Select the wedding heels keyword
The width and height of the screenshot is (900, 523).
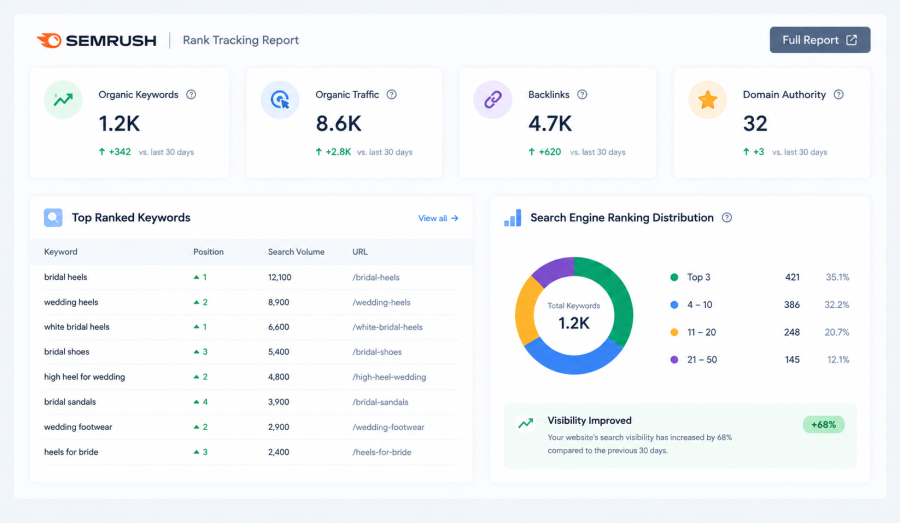click(x=71, y=303)
